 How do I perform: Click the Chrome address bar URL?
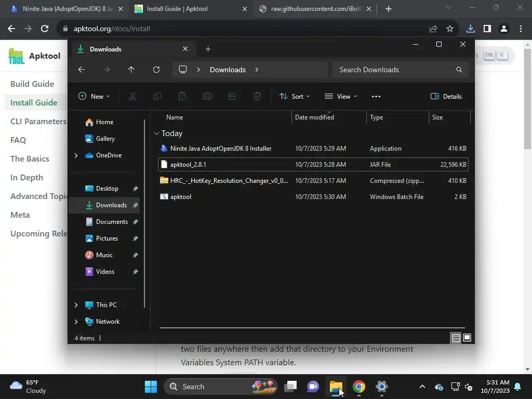pos(112,29)
